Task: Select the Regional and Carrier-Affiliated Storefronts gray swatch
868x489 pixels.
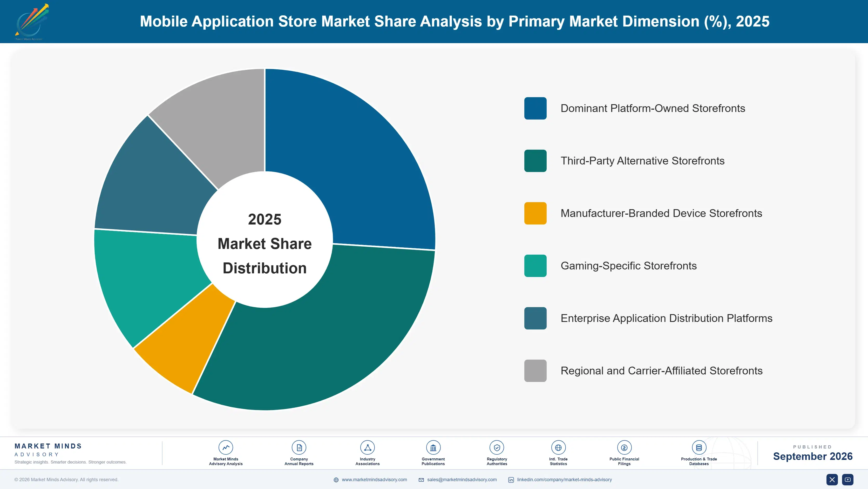Action: (535, 371)
